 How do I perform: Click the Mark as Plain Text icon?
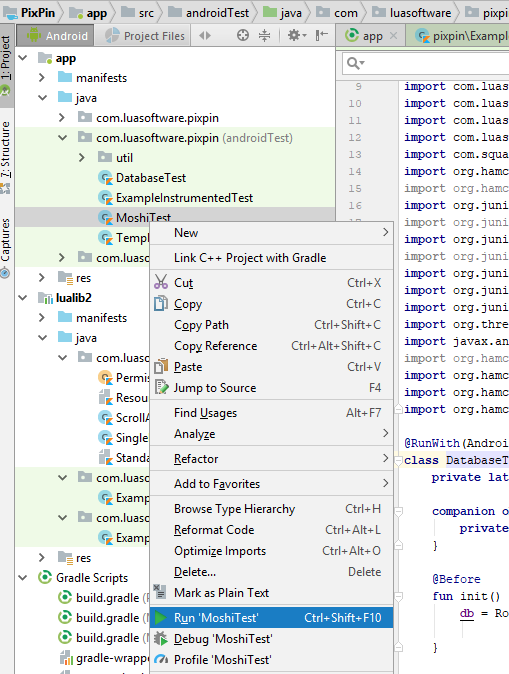point(160,591)
